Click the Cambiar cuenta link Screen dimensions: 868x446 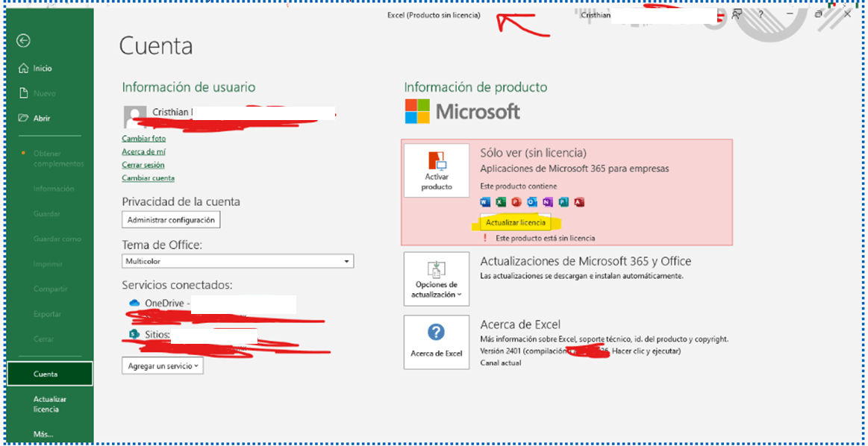148,178
